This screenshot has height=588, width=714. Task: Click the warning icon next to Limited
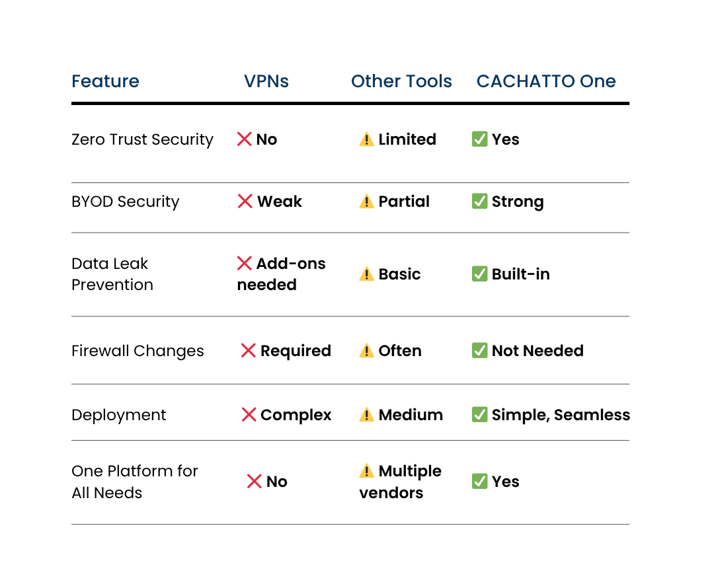coord(366,139)
